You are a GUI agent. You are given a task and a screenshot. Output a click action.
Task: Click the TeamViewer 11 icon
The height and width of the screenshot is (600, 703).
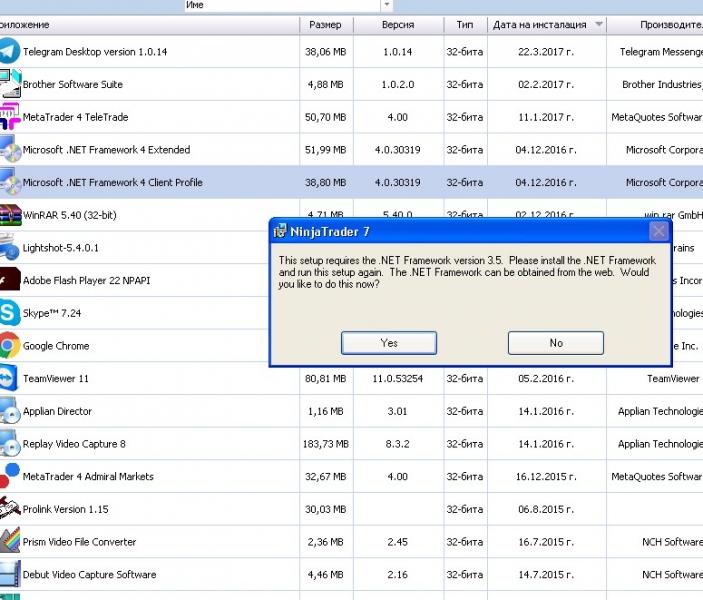9,378
